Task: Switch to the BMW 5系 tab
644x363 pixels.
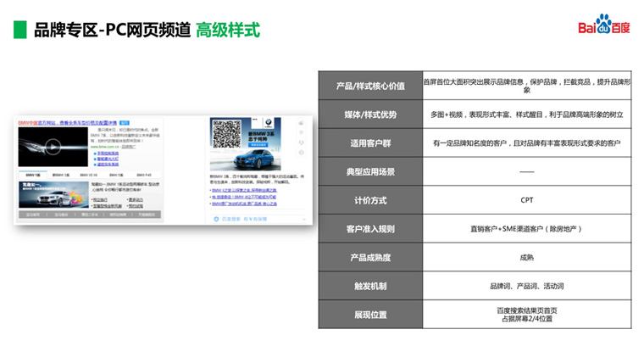Action: pos(117,175)
